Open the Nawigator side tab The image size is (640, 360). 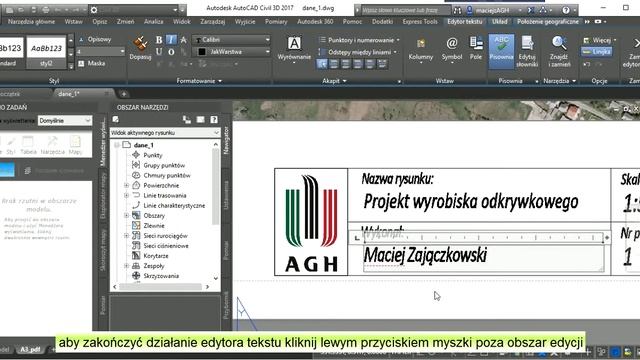227,140
